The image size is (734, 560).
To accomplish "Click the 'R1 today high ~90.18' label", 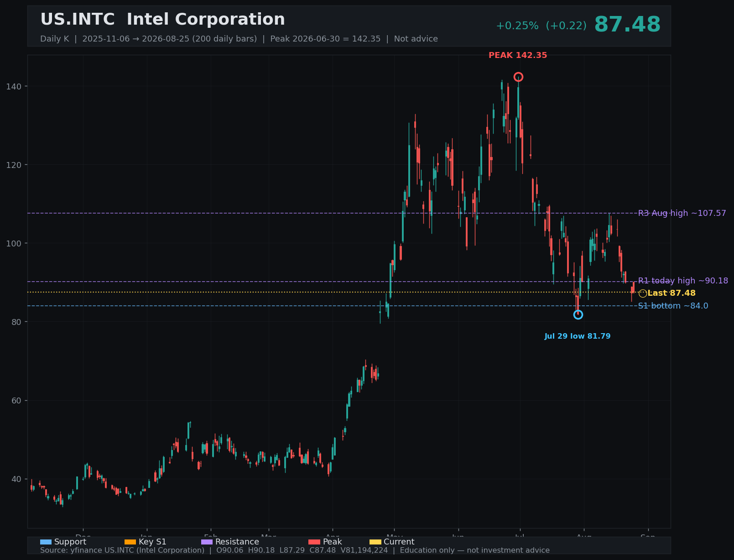I will point(683,281).
